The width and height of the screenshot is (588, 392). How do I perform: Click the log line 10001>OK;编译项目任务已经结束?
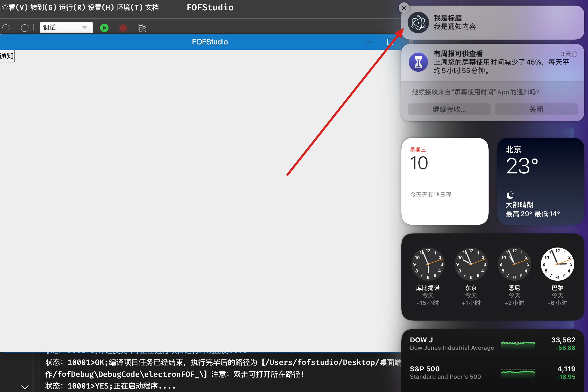pyautogui.click(x=223, y=368)
